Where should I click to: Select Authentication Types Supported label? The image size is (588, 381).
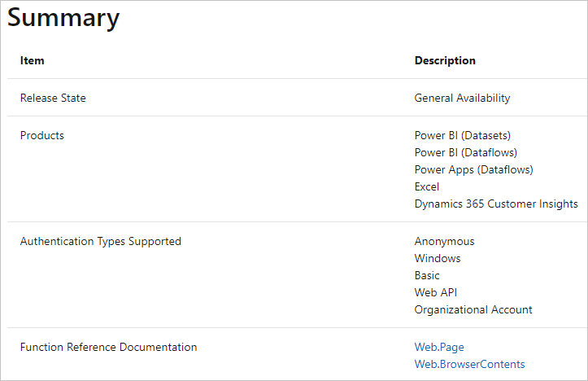[x=101, y=241]
